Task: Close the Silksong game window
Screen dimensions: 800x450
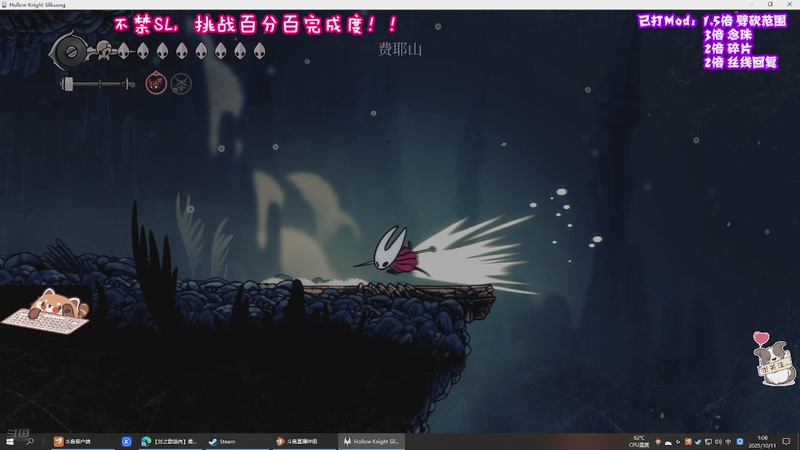Action: [789, 4]
